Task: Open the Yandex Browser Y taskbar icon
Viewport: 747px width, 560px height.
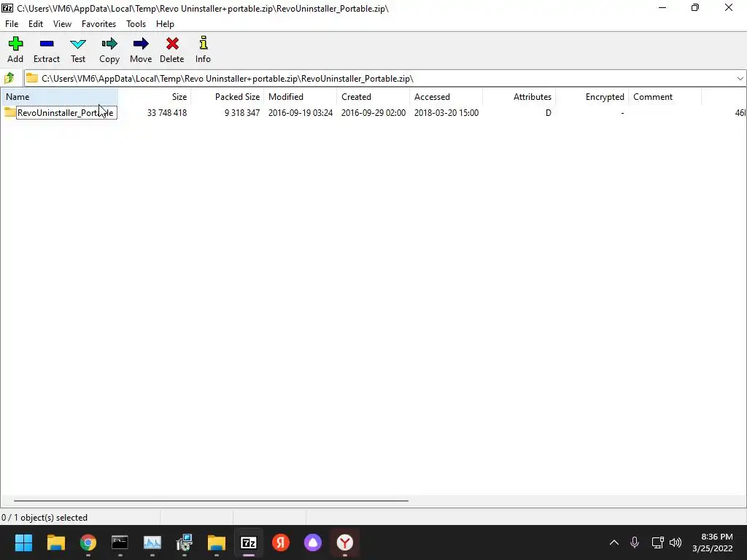Action: point(345,542)
